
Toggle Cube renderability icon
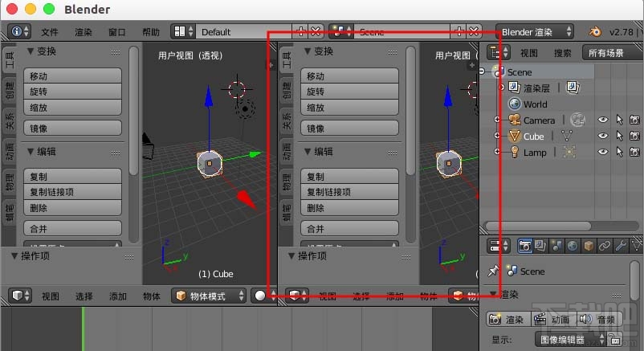634,136
